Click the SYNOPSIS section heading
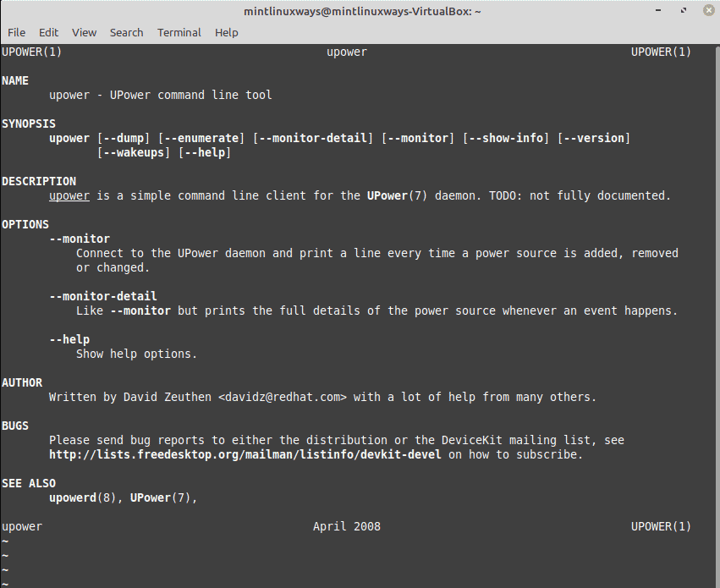The height and width of the screenshot is (588, 720). pos(29,124)
